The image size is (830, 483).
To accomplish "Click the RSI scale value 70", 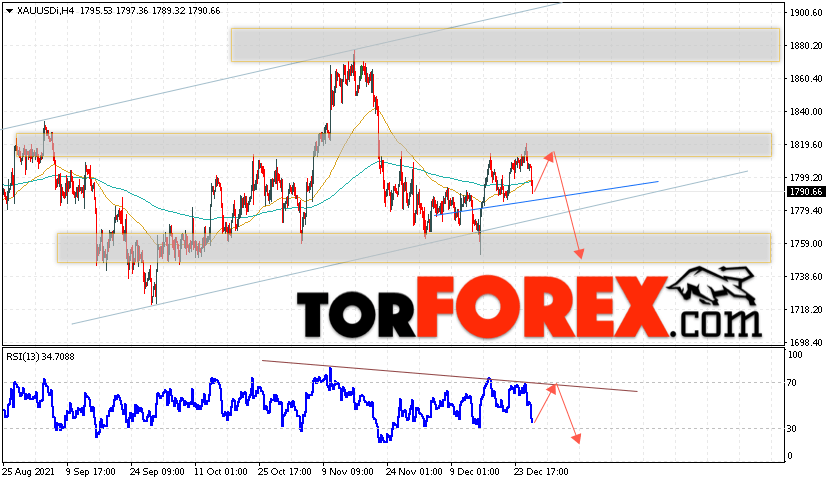I will click(792, 383).
